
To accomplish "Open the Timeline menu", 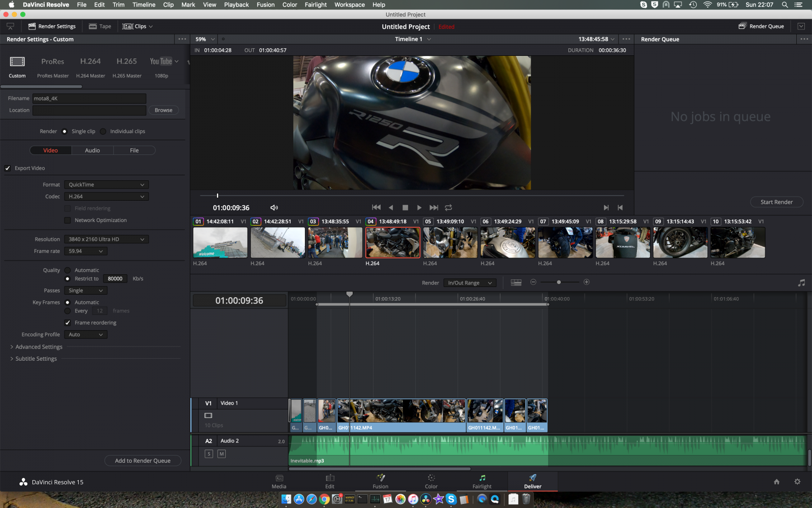I will pos(144,5).
